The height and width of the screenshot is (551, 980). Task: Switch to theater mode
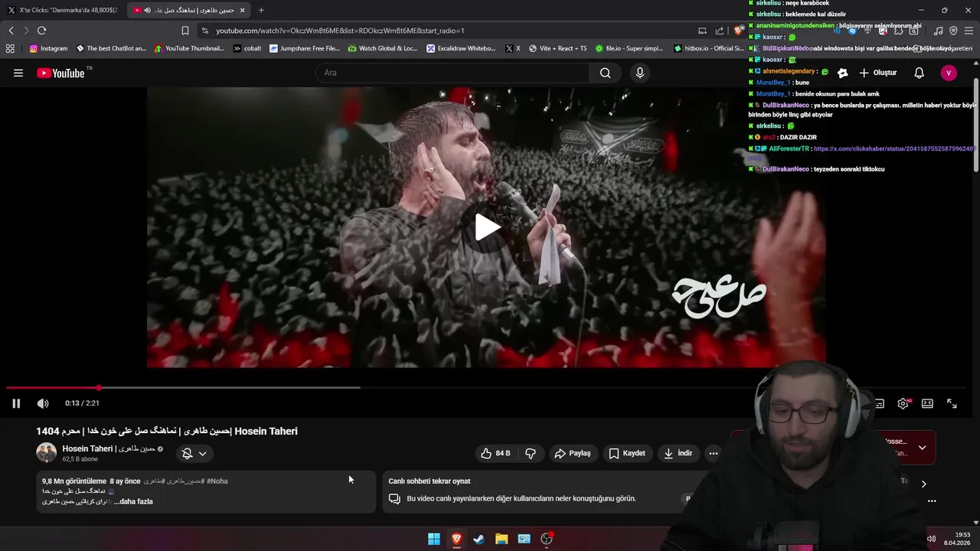(x=927, y=403)
